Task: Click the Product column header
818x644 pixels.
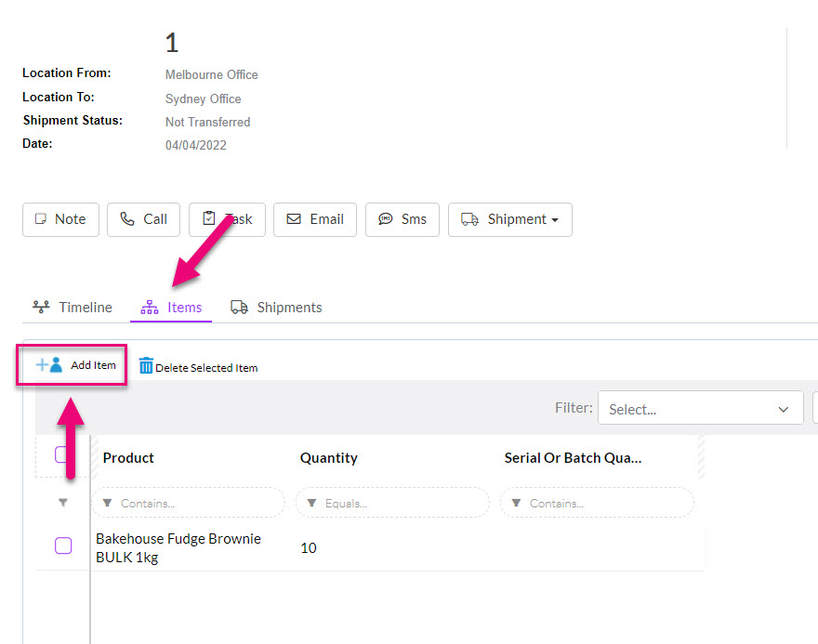Action: pos(128,458)
